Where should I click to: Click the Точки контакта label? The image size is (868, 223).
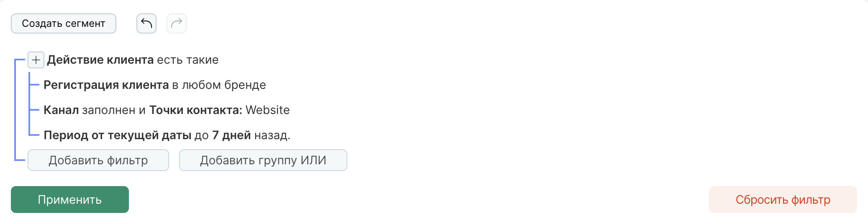coord(196,110)
